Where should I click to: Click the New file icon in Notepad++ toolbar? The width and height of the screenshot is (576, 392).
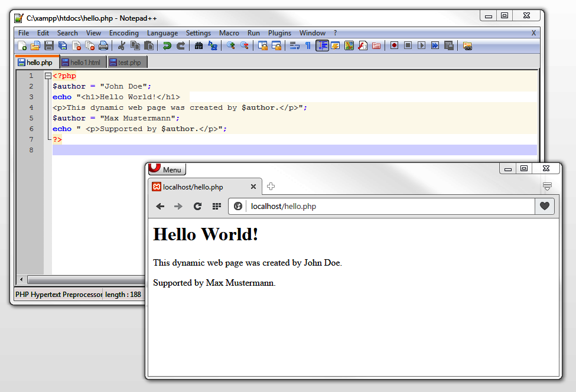coord(22,45)
